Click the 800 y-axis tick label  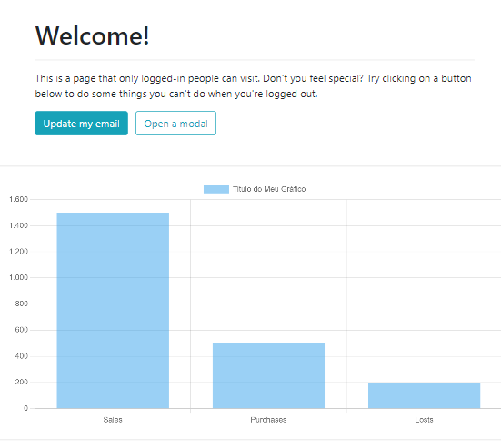point(22,304)
